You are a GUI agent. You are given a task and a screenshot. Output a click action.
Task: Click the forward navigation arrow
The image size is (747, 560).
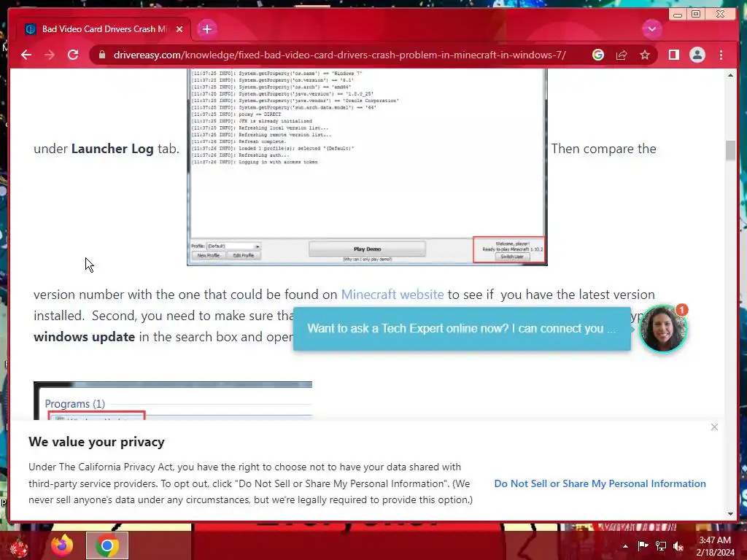(50, 55)
